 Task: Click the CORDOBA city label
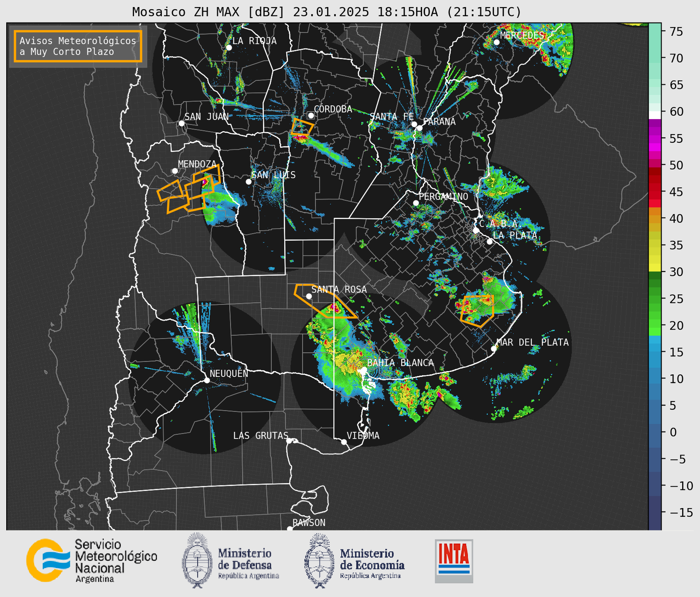pyautogui.click(x=333, y=109)
